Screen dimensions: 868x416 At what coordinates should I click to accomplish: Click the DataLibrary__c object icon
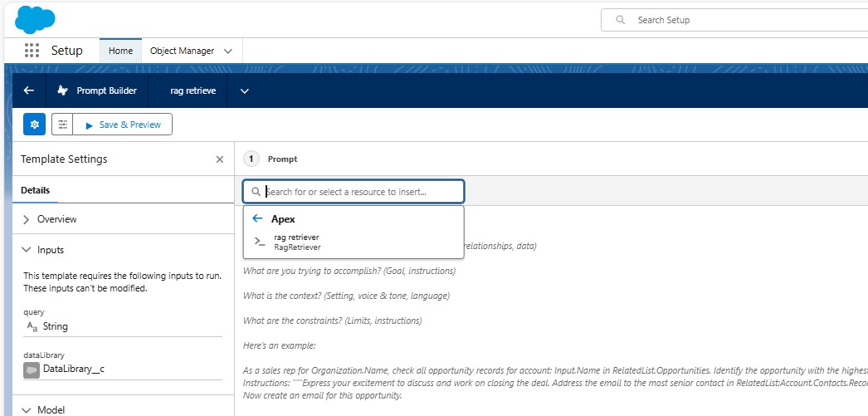31,370
